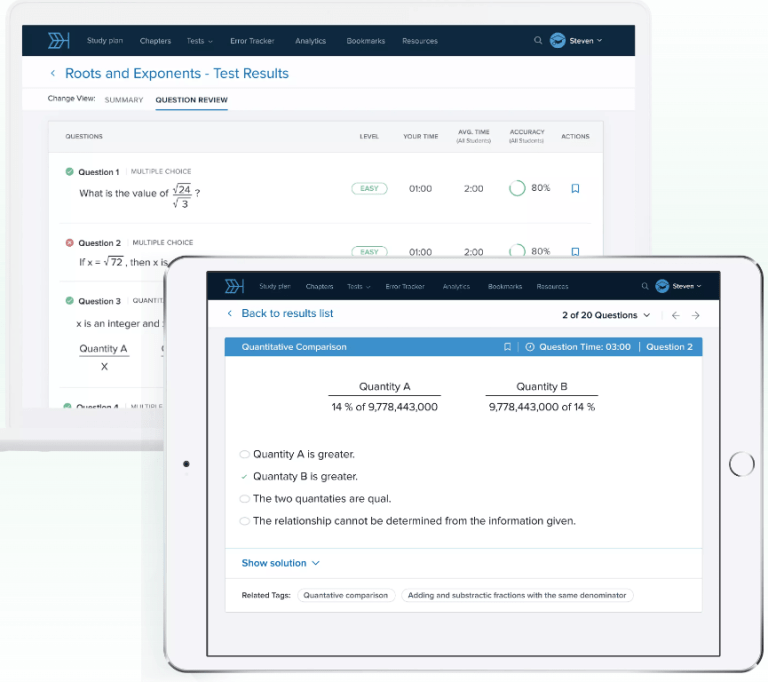Click the Question Time: 03:00 label
Viewport: 768px width, 682px height.
coord(585,347)
